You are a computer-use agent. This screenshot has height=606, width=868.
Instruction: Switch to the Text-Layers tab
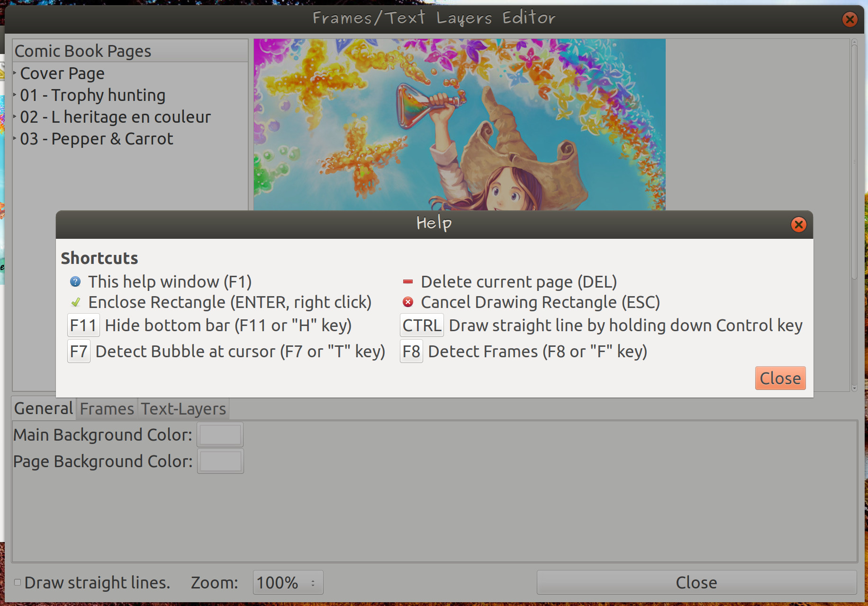[183, 409]
